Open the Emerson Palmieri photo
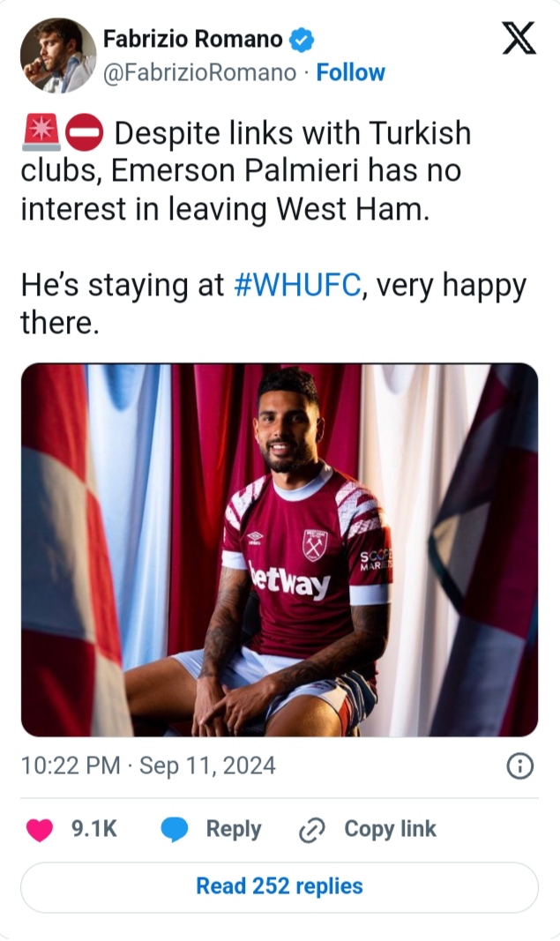Viewport: 560px width, 941px height. pos(280,549)
